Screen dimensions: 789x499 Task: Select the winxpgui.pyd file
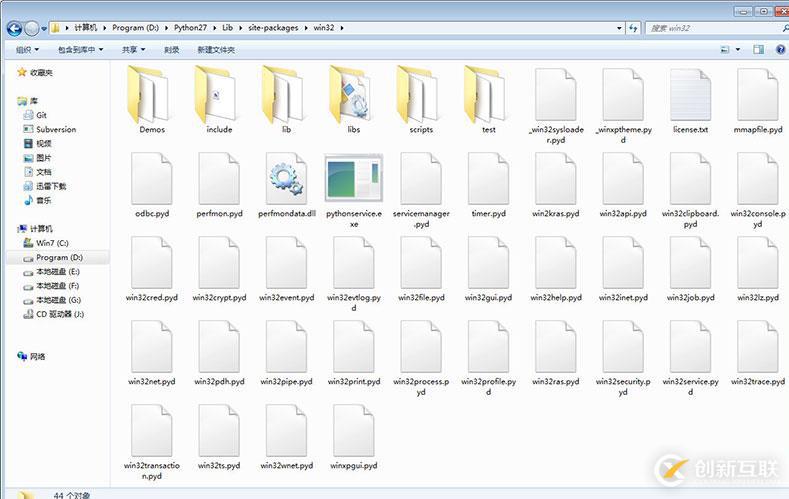click(x=354, y=437)
